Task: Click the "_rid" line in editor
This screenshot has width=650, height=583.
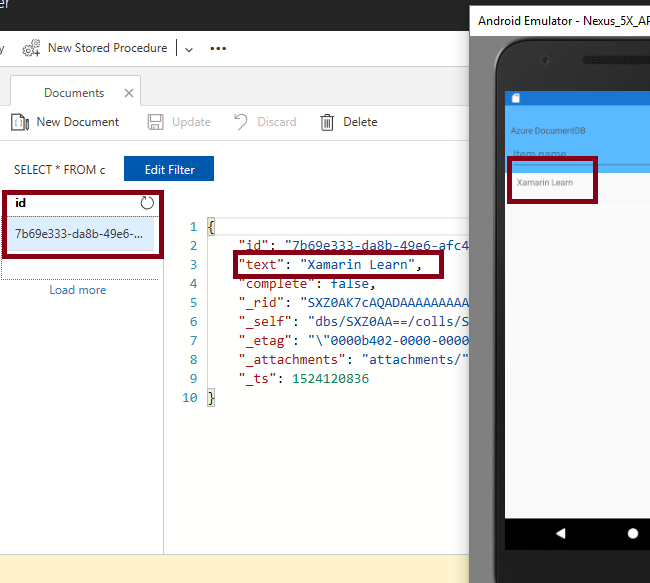Action: tap(354, 303)
